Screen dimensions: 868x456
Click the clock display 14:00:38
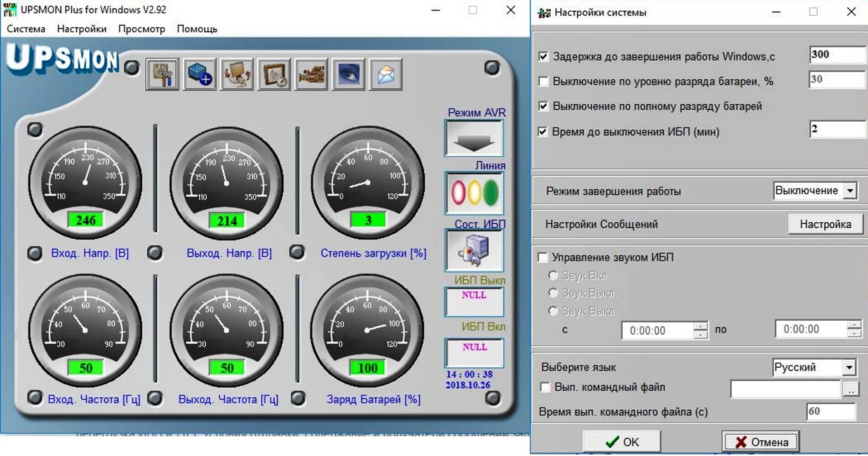pos(469,374)
